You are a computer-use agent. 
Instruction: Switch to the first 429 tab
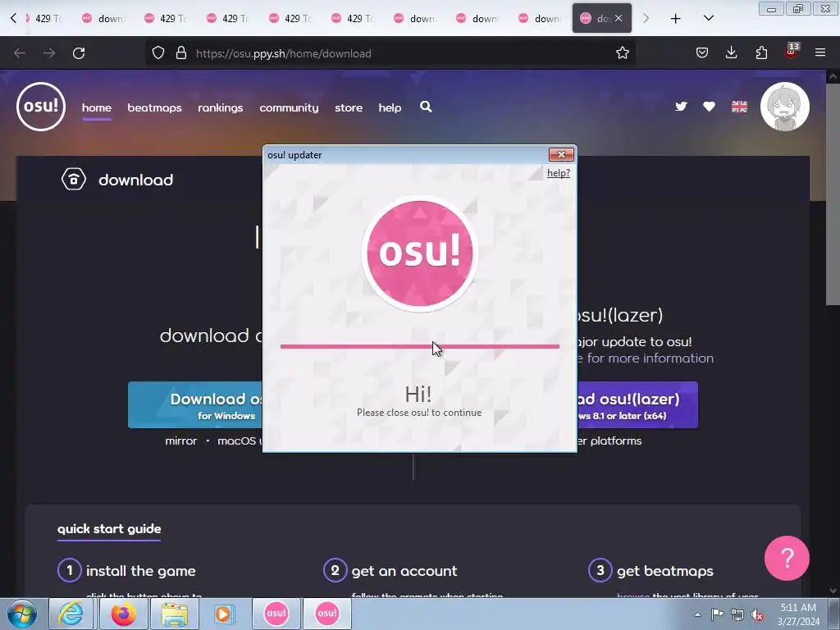pyautogui.click(x=44, y=18)
